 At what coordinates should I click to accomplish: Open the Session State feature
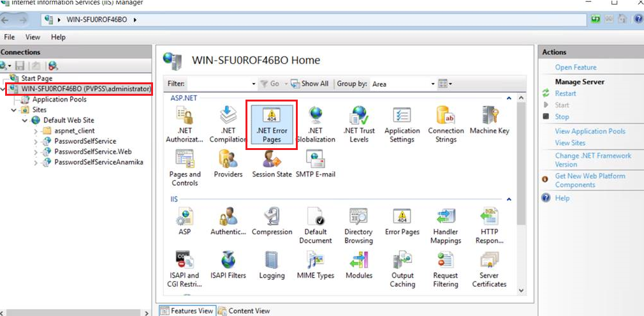click(272, 163)
